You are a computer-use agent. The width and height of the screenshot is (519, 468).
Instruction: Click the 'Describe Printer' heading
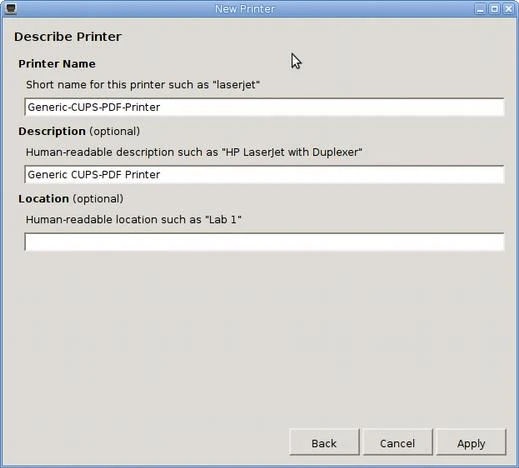click(68, 37)
